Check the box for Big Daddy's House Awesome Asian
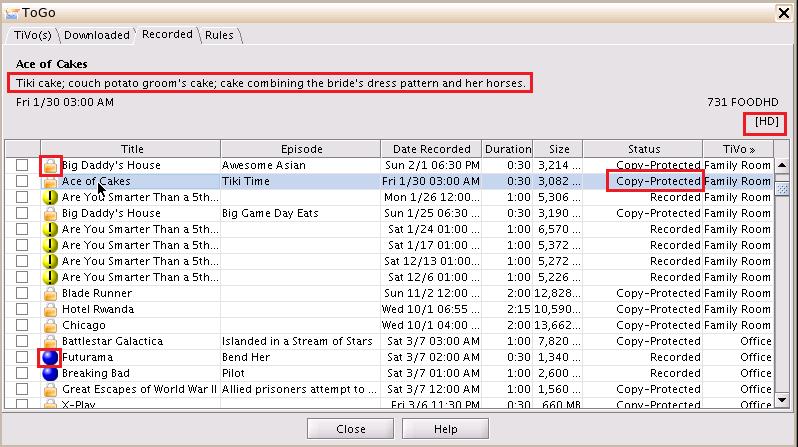Viewport: 798px width, 447px height. (x=22, y=165)
